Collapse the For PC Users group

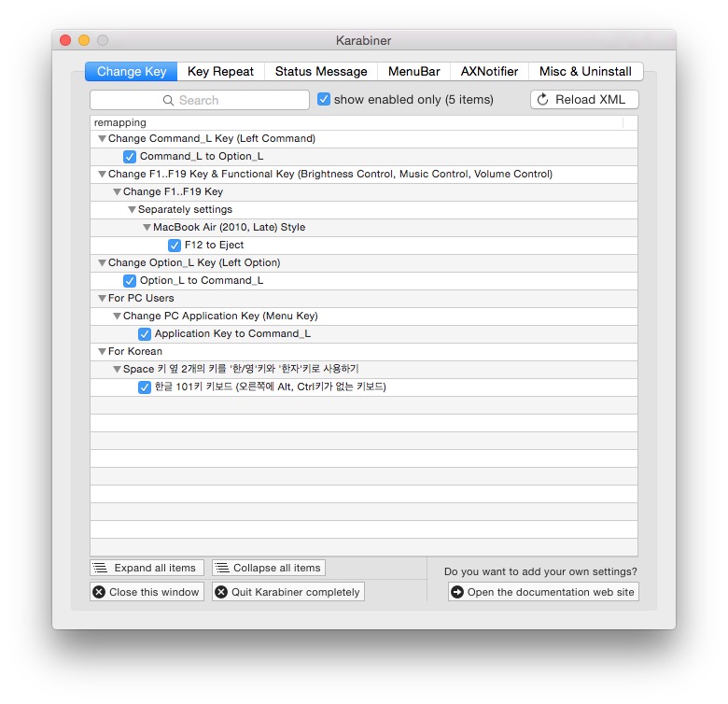[102, 298]
